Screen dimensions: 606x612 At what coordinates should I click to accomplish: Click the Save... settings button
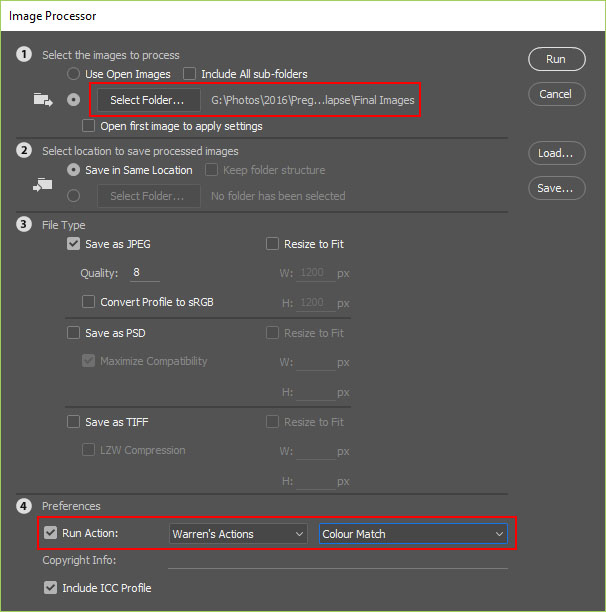click(x=556, y=188)
